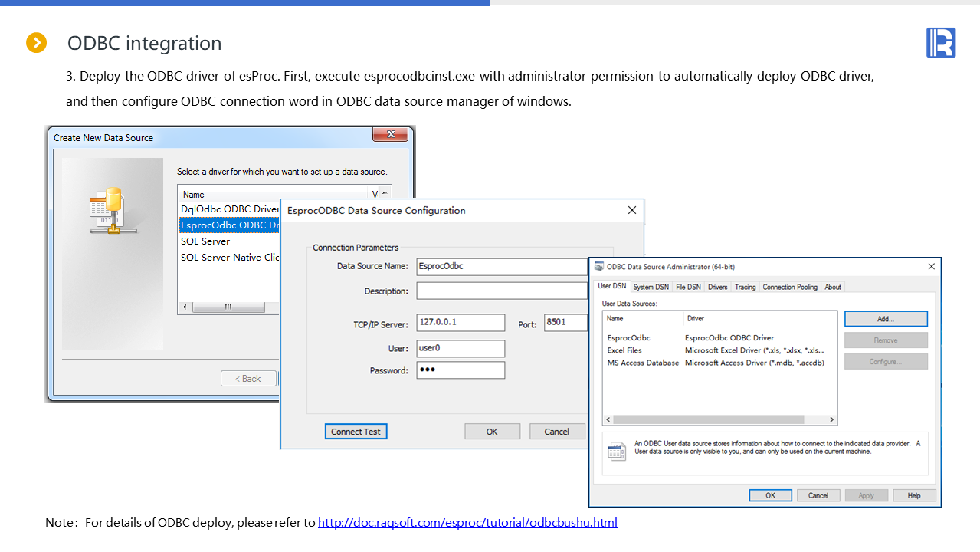The image size is (980, 552).
Task: Click the orange arrow bullet beside ODBC integration
Action: pyautogui.click(x=37, y=43)
